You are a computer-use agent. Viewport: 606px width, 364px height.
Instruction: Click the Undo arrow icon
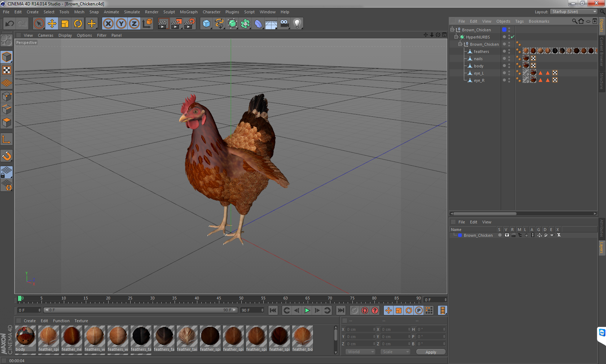(x=10, y=24)
